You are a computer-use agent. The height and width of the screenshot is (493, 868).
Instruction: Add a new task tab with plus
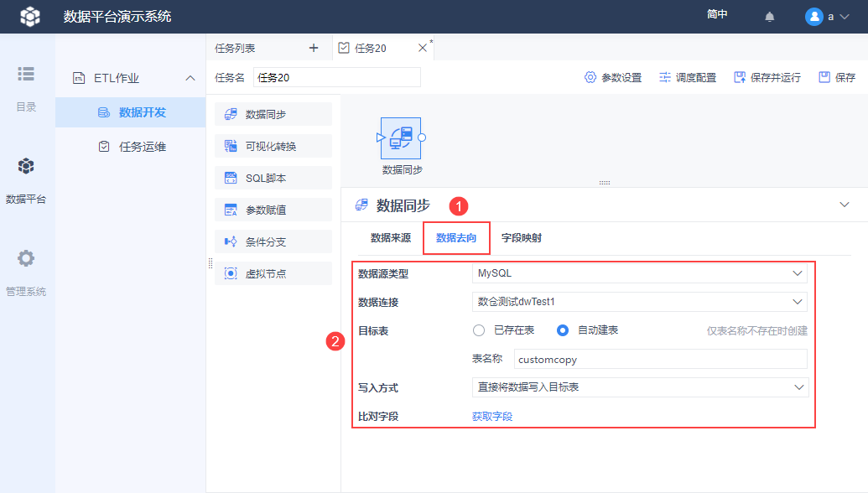pos(314,48)
